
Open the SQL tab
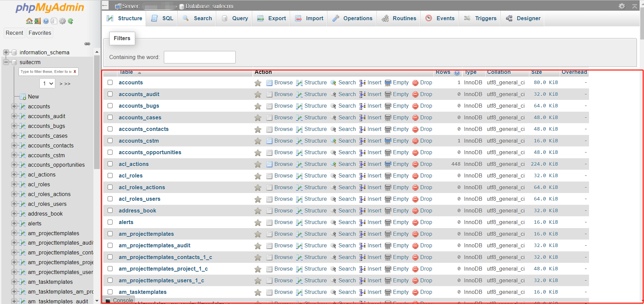tap(162, 19)
